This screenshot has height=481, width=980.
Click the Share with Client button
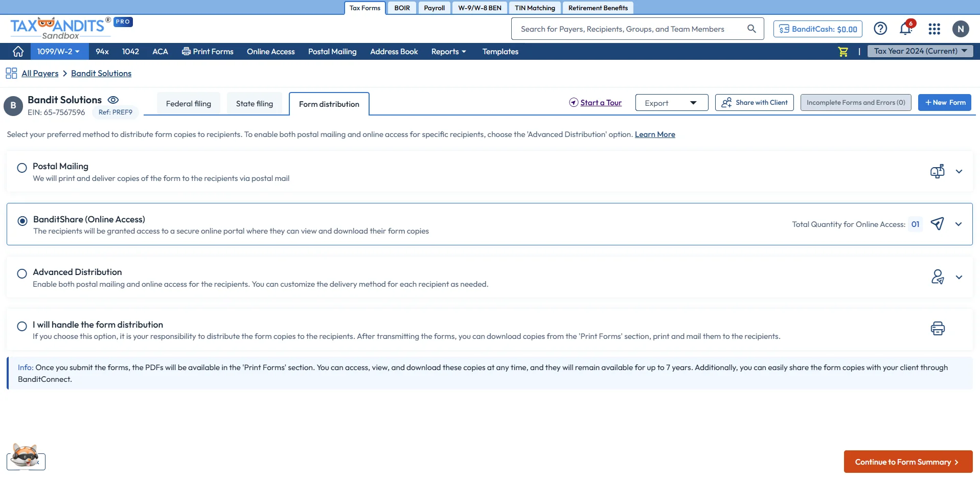pos(755,103)
